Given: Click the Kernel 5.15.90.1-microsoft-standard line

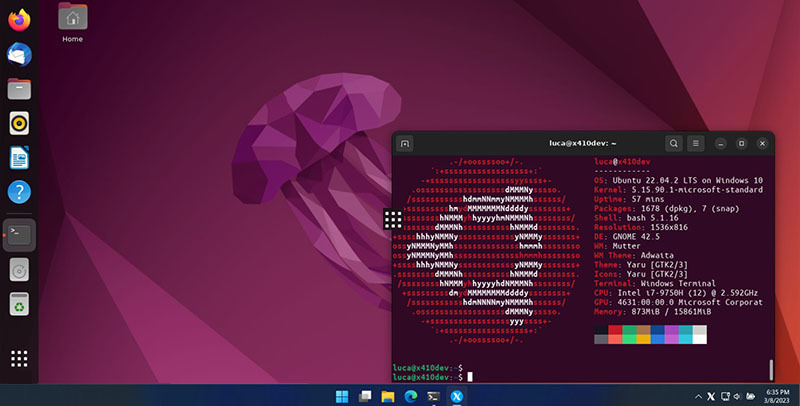Looking at the screenshot, I should 678,190.
